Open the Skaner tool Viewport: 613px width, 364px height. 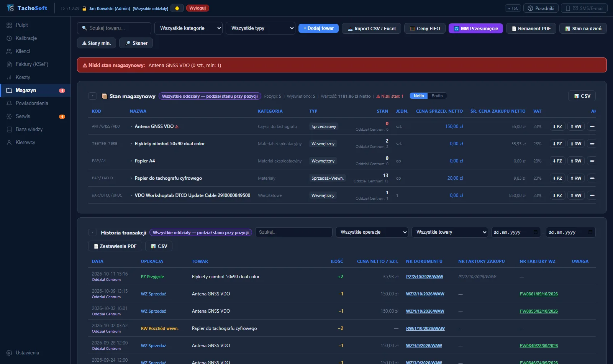click(x=136, y=43)
